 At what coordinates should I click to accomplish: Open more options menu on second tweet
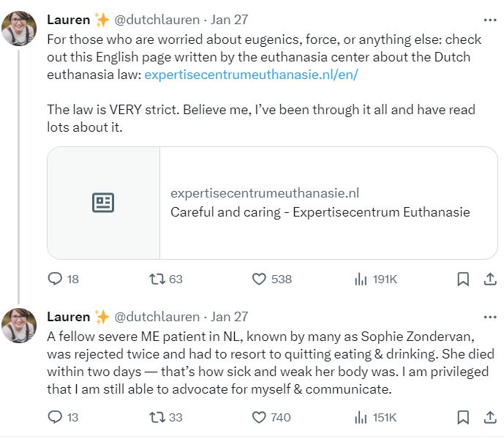click(490, 317)
